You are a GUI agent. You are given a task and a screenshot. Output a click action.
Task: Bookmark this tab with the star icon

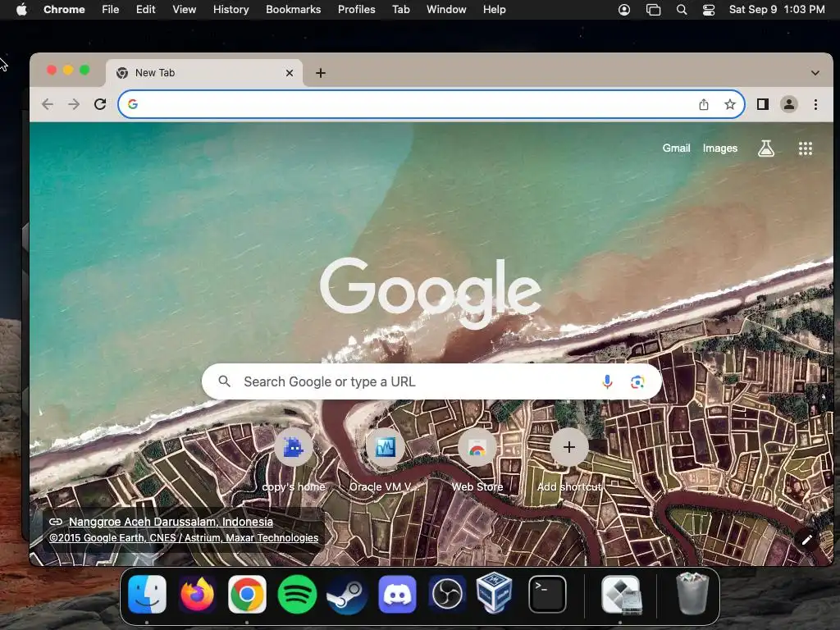[x=729, y=104]
